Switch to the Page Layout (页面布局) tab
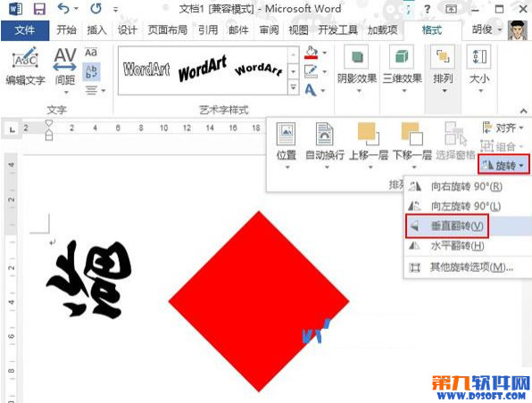This screenshot has height=403, width=532. pos(167,30)
